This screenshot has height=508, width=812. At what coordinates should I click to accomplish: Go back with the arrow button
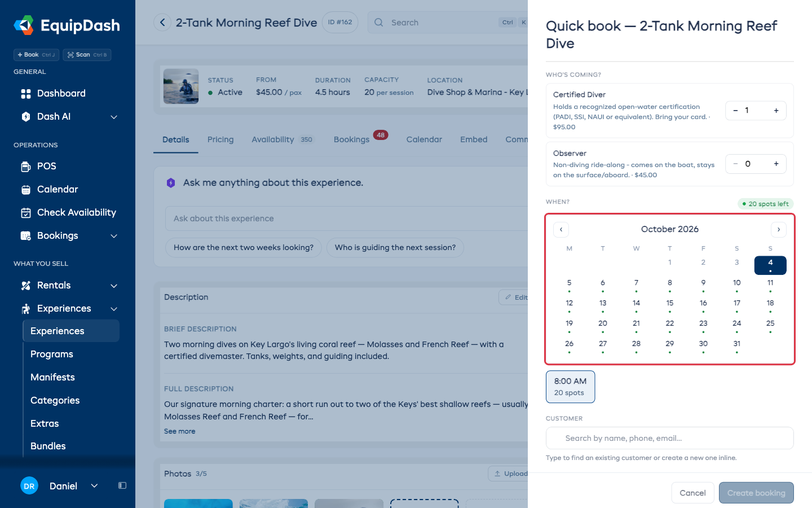tap(162, 23)
